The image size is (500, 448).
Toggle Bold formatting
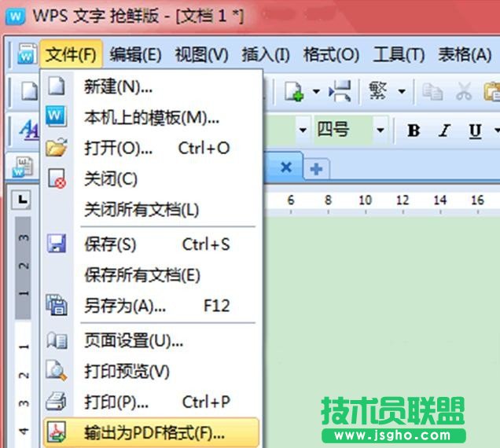pyautogui.click(x=414, y=130)
